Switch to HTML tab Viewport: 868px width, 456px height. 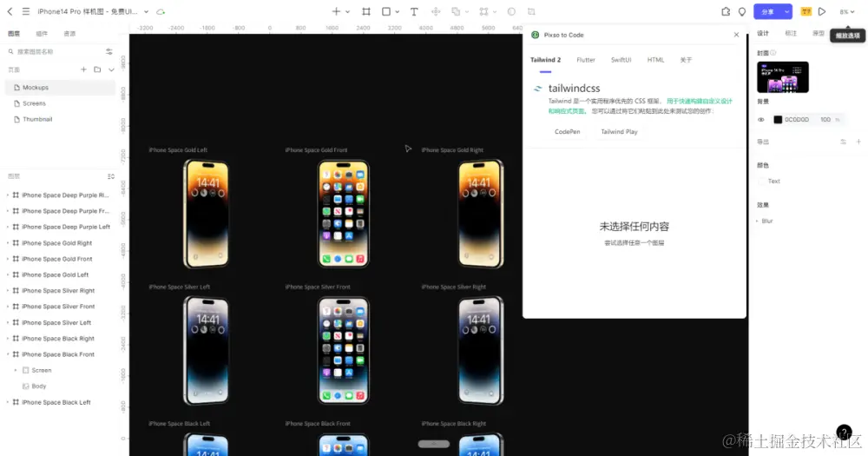pos(655,60)
